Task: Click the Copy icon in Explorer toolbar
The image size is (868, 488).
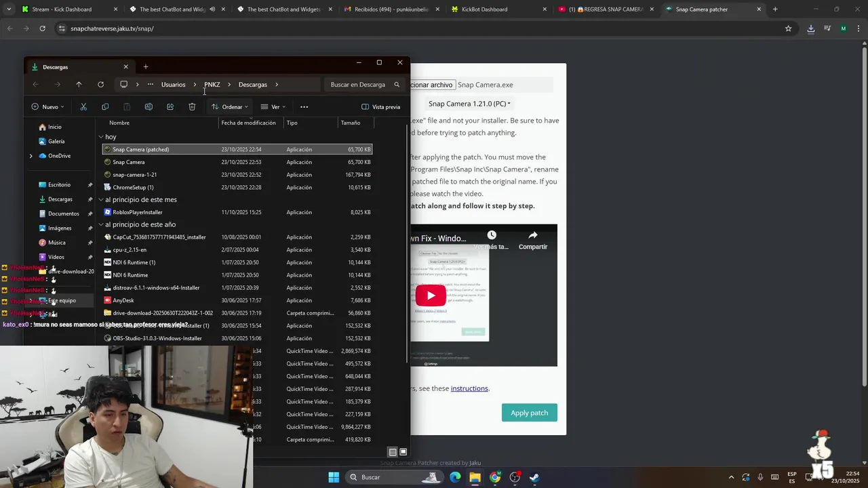Action: coord(105,106)
